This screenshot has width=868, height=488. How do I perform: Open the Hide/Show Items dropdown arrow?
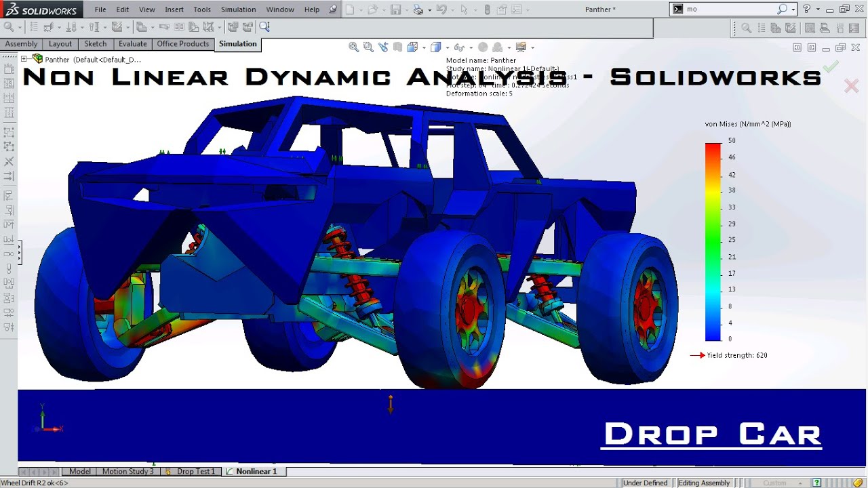click(471, 47)
